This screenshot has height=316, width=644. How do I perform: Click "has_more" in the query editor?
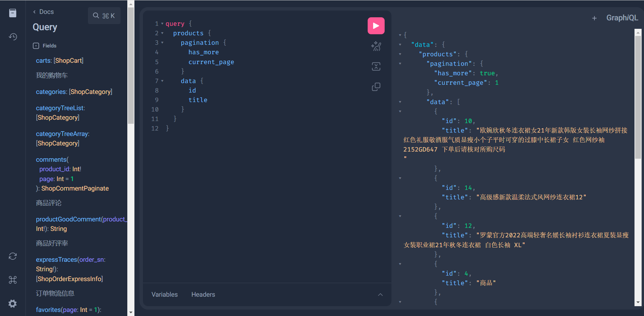click(203, 52)
